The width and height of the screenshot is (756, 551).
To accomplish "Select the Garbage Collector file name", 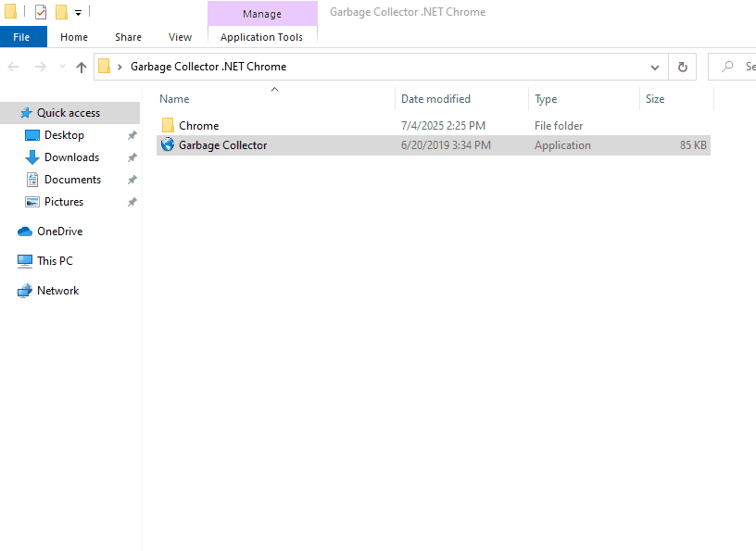I will 222,145.
